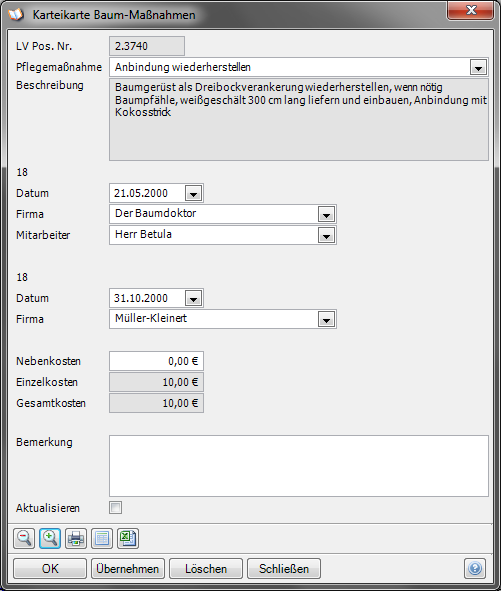The height and width of the screenshot is (591, 501).
Task: Click inside the Bemerkung text area
Action: pyautogui.click(x=299, y=466)
